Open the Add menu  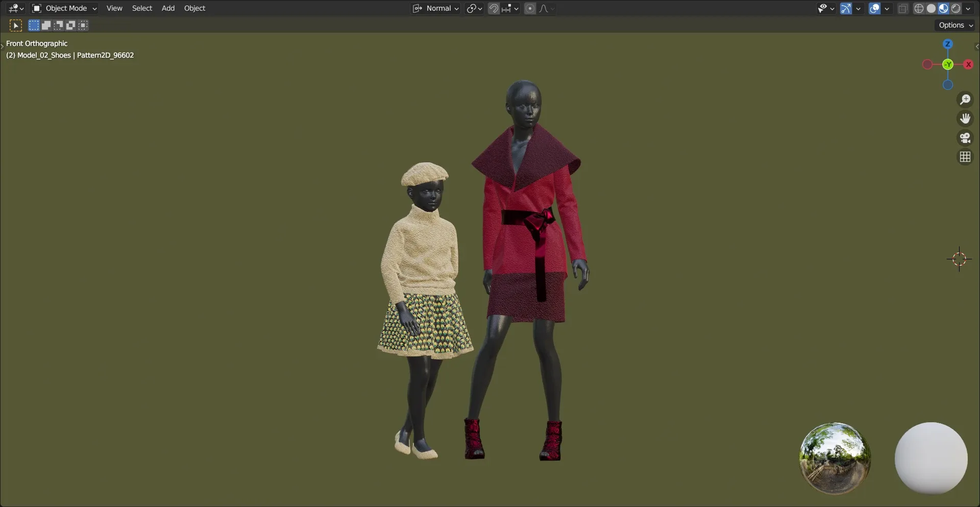pyautogui.click(x=168, y=8)
